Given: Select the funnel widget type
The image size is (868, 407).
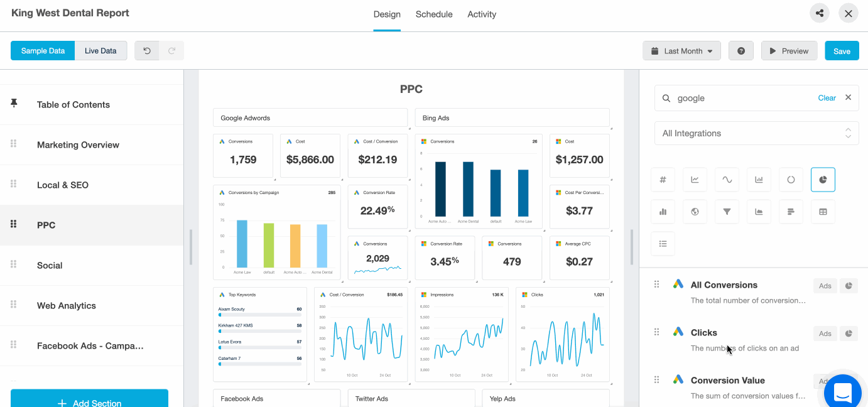Looking at the screenshot, I should 727,212.
